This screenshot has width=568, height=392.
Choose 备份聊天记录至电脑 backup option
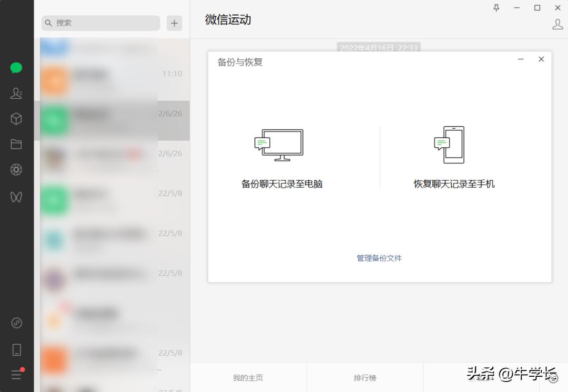click(x=282, y=184)
